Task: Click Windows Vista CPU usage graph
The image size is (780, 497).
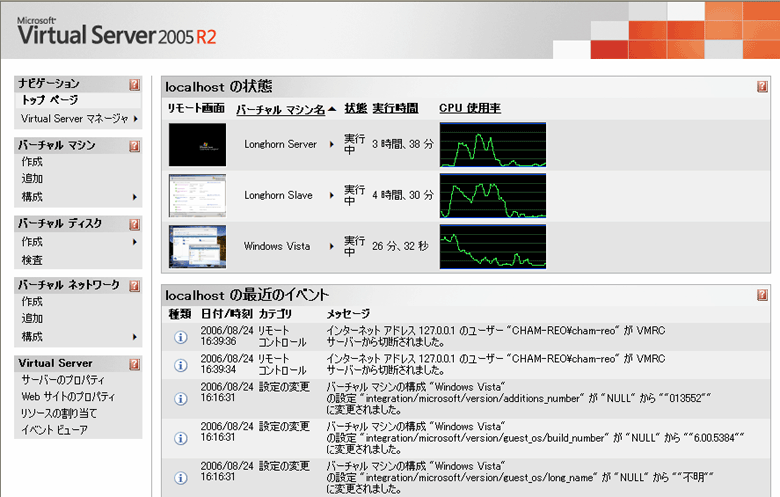Action: (x=492, y=247)
